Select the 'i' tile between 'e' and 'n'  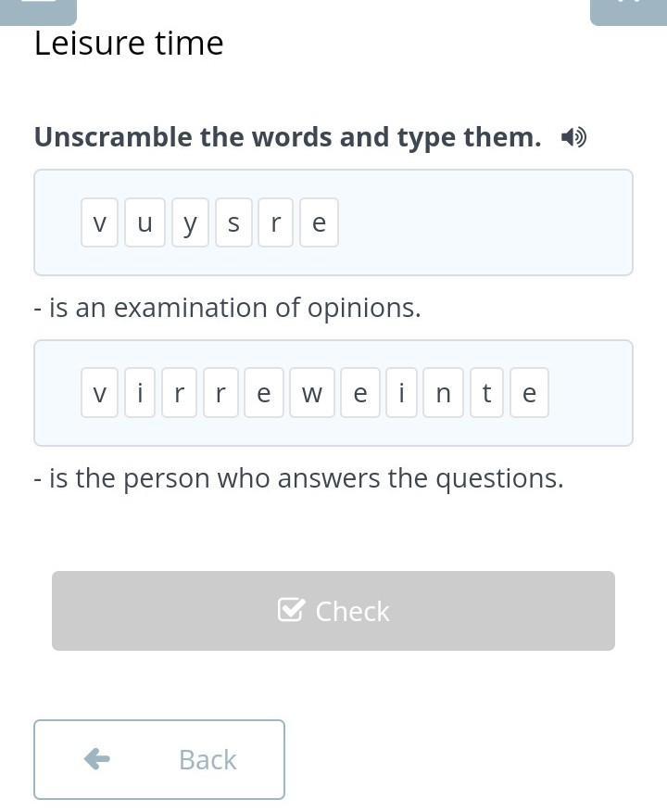coord(401,393)
